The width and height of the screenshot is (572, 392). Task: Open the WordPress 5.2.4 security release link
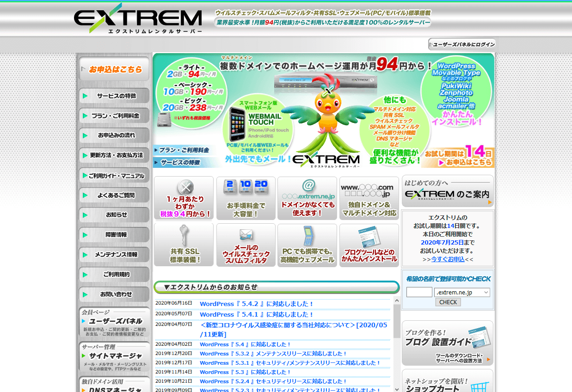pyautogui.click(x=273, y=381)
